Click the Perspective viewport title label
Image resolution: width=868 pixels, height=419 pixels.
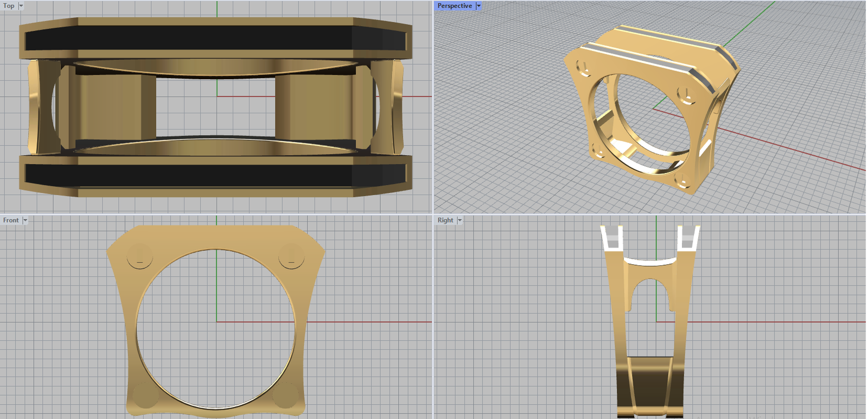[455, 6]
